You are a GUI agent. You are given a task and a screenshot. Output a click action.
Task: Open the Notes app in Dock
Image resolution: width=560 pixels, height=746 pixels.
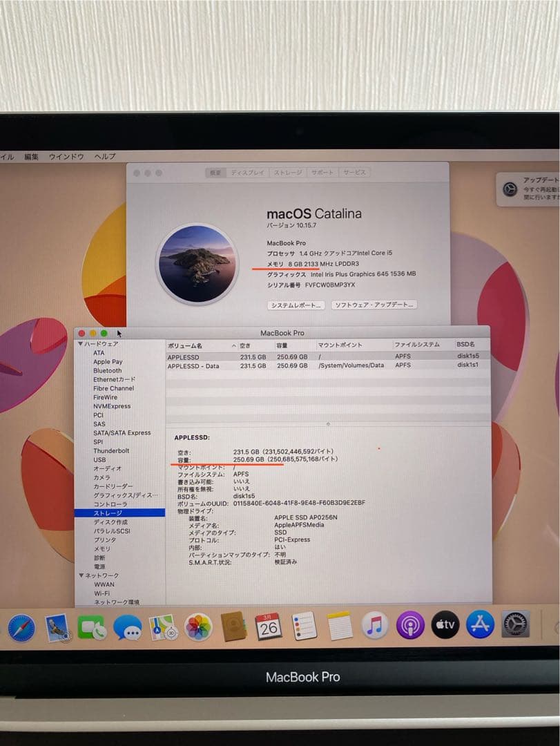coord(340,626)
